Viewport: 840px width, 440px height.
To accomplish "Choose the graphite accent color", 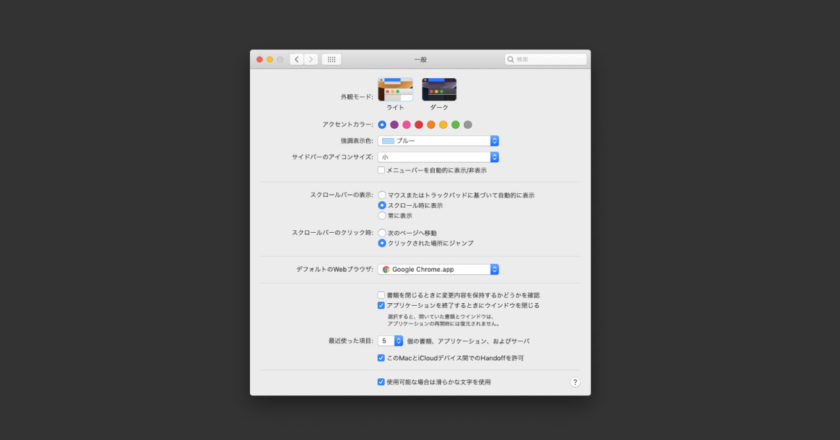I will click(468, 125).
